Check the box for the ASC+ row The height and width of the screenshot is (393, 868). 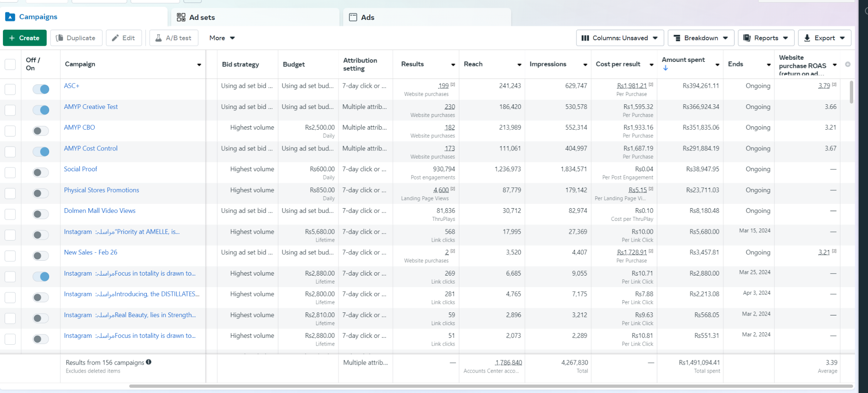click(10, 89)
